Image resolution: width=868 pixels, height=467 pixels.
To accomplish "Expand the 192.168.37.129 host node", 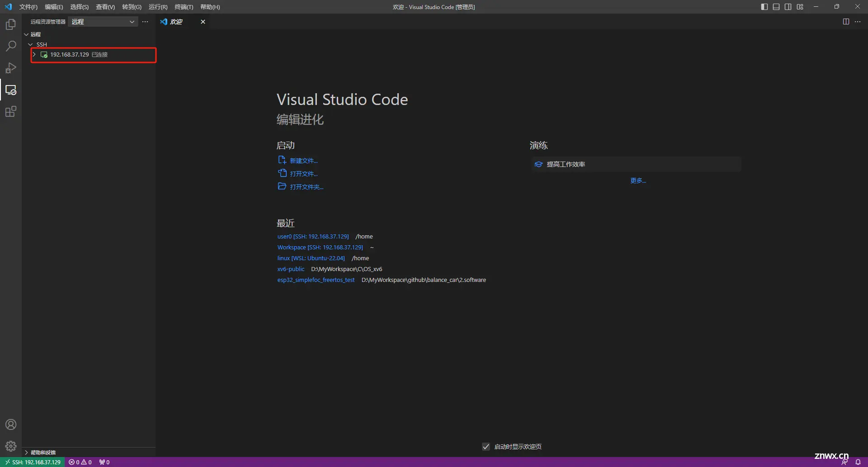I will tap(34, 55).
